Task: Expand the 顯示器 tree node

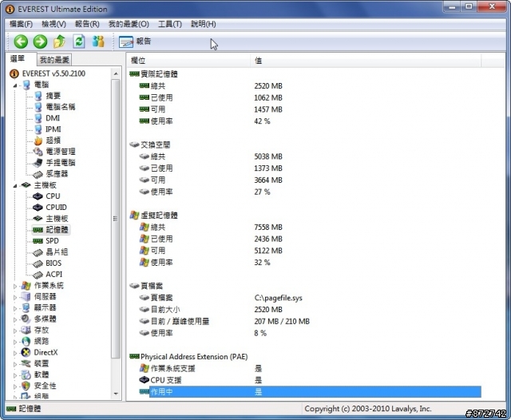Action: pos(15,308)
